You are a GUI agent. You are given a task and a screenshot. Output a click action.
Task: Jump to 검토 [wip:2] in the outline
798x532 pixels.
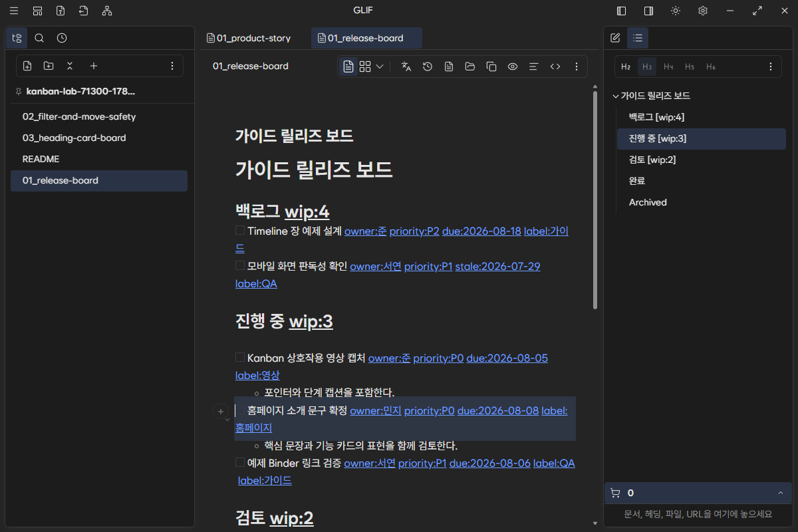tap(702, 160)
